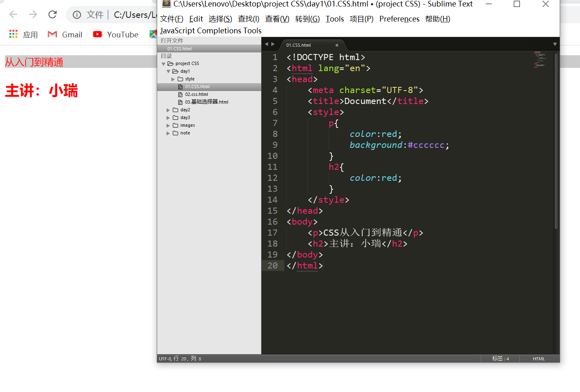Go to next tab with right arrow
This screenshot has height=392, width=580.
coord(273,44)
